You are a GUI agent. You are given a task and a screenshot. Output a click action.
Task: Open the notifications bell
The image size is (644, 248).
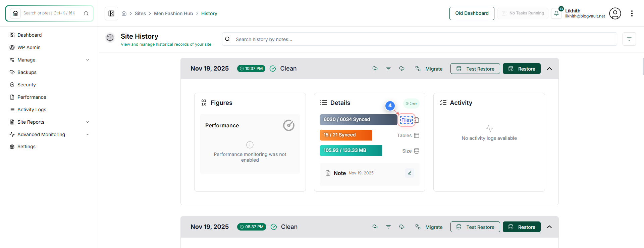coord(556,13)
